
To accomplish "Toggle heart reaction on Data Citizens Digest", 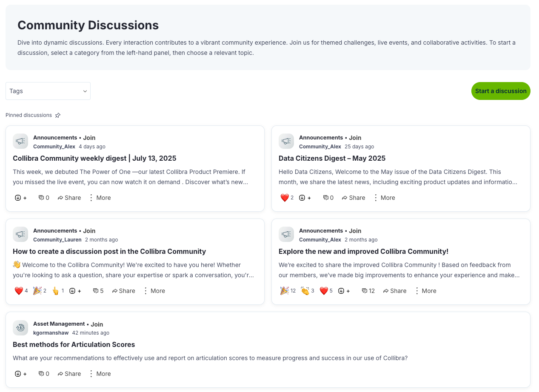I will coord(286,198).
